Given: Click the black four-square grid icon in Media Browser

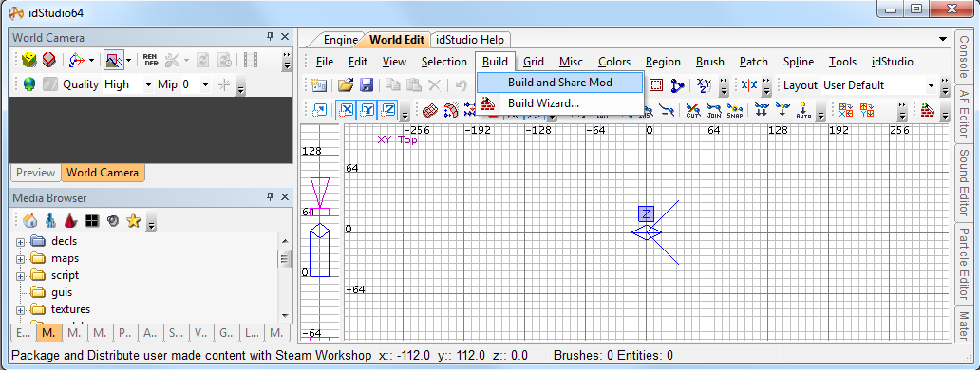Looking at the screenshot, I should 92,220.
